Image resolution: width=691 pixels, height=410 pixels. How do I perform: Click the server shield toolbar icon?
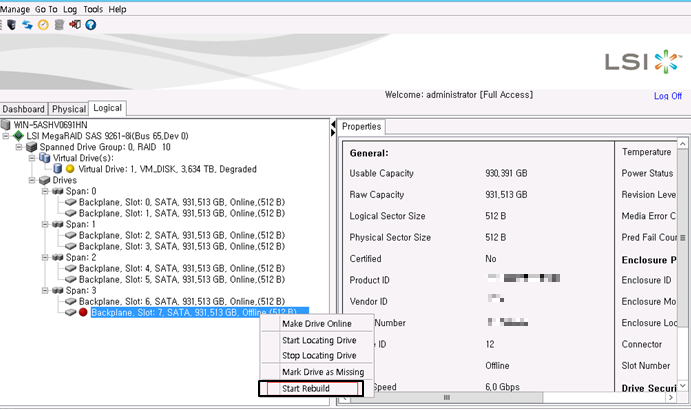coord(11,25)
